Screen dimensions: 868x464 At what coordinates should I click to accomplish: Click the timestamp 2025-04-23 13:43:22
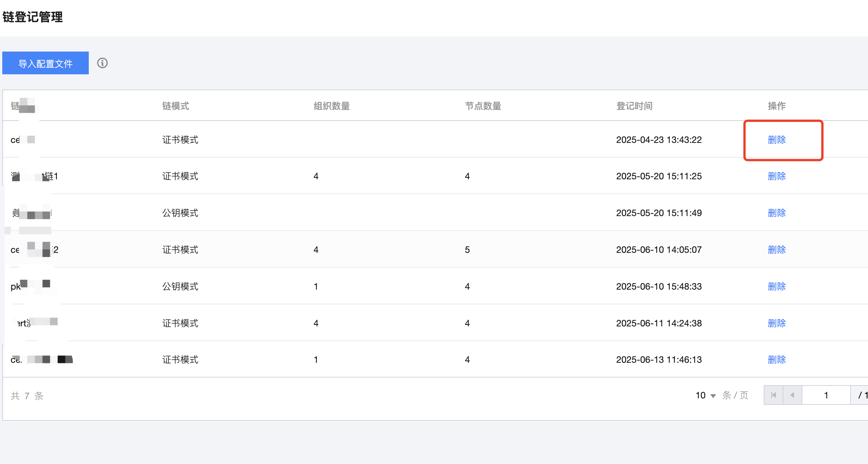click(x=659, y=140)
